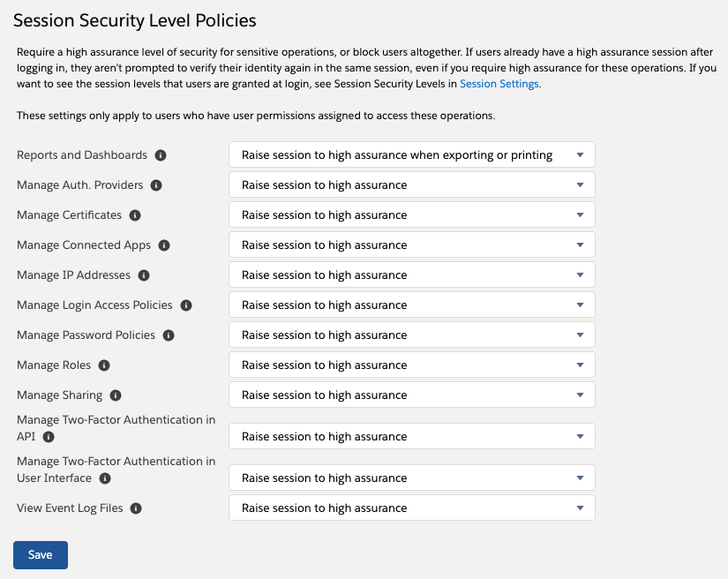Click the Manage IP Addresses info icon
This screenshot has height=579, width=728.
(x=144, y=274)
